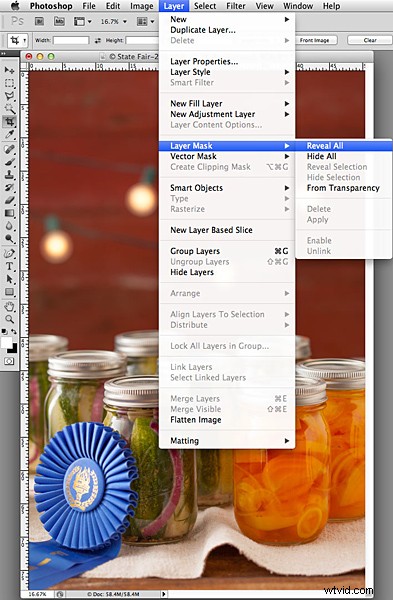Image resolution: width=393 pixels, height=600 pixels.
Task: Select the Rectangular Marquee tool
Action: point(9,83)
